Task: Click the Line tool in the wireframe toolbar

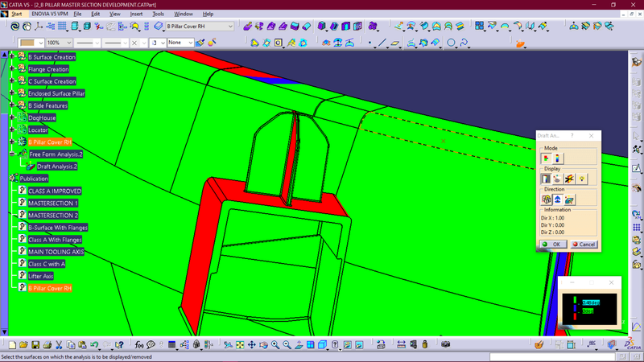Action: (382, 43)
